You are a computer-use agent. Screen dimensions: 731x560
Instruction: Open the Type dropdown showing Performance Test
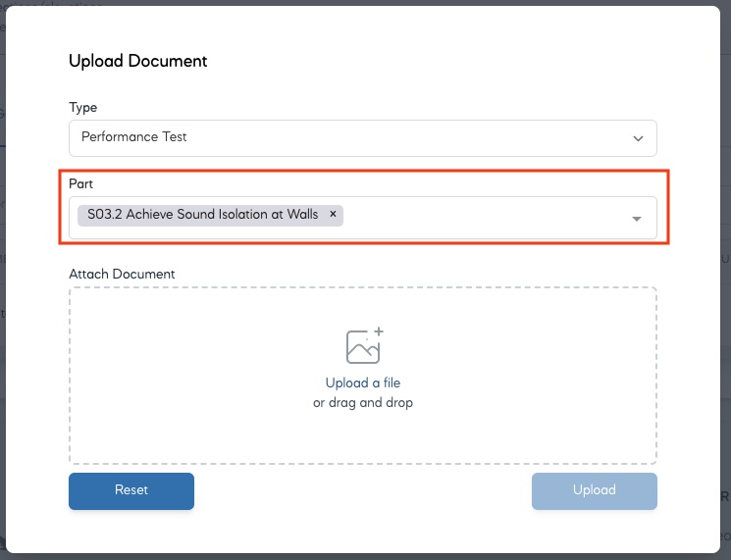363,138
